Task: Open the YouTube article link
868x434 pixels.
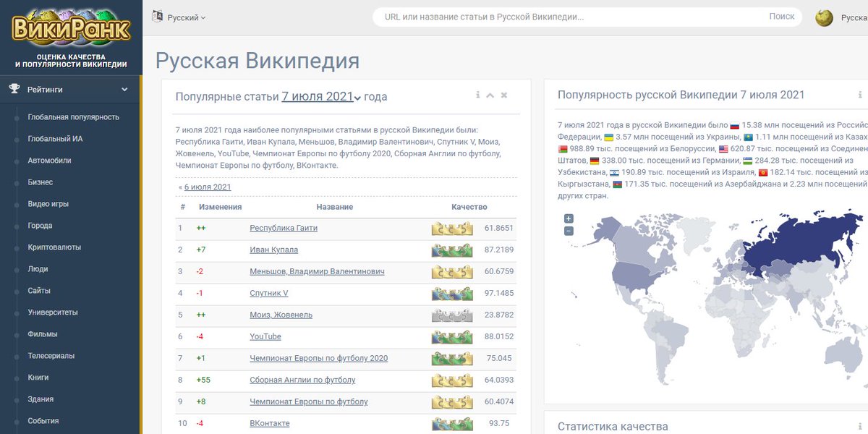Action: (x=265, y=336)
